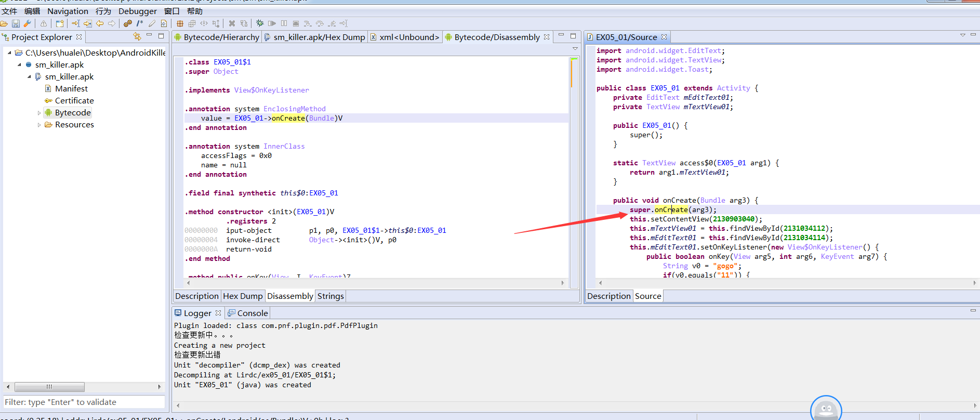Click the warning triangle toolbar icon
Screen dimensions: 980x420
pyautogui.click(x=44, y=23)
